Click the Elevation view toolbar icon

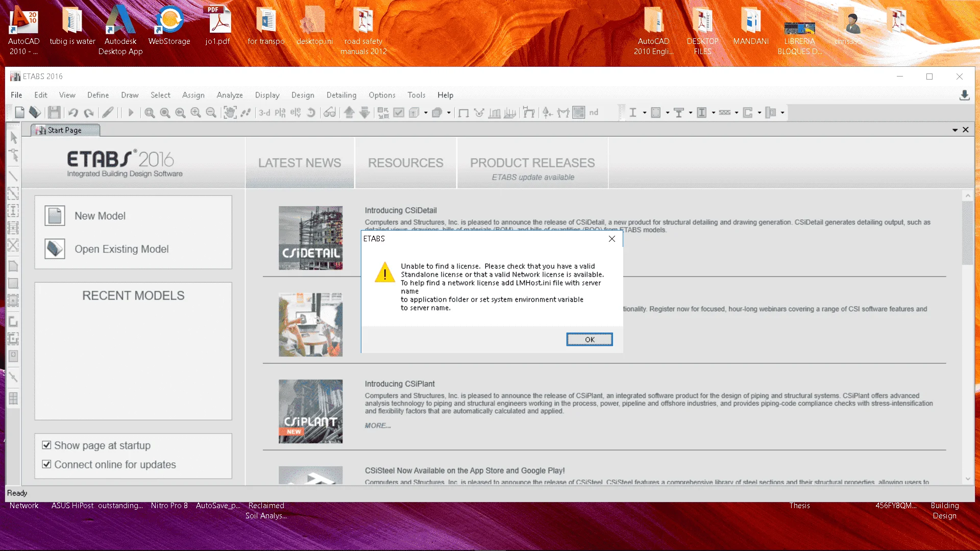[x=296, y=113]
